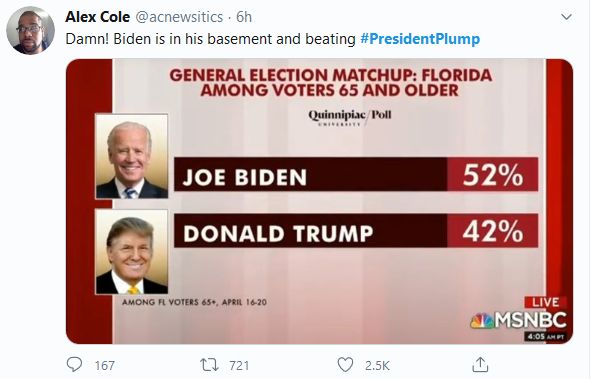Click the reply speech bubble icon

[x=74, y=365]
